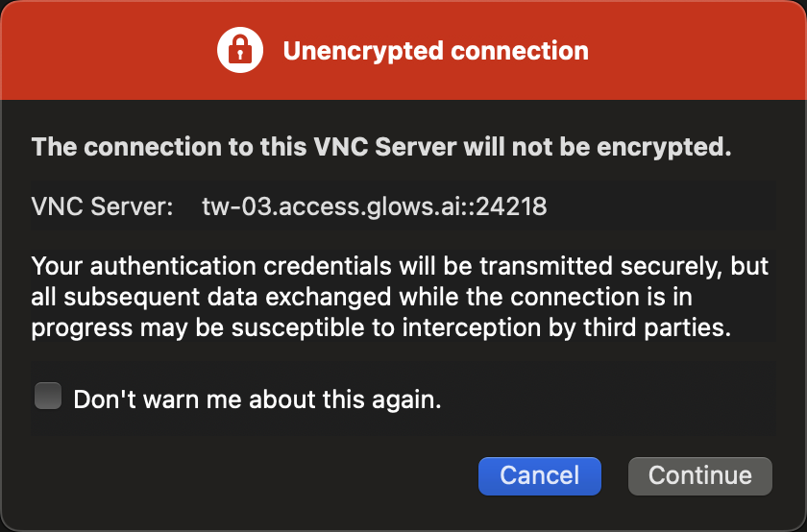Click the padlock icon in the red header
This screenshot has height=532, width=807.
240,50
